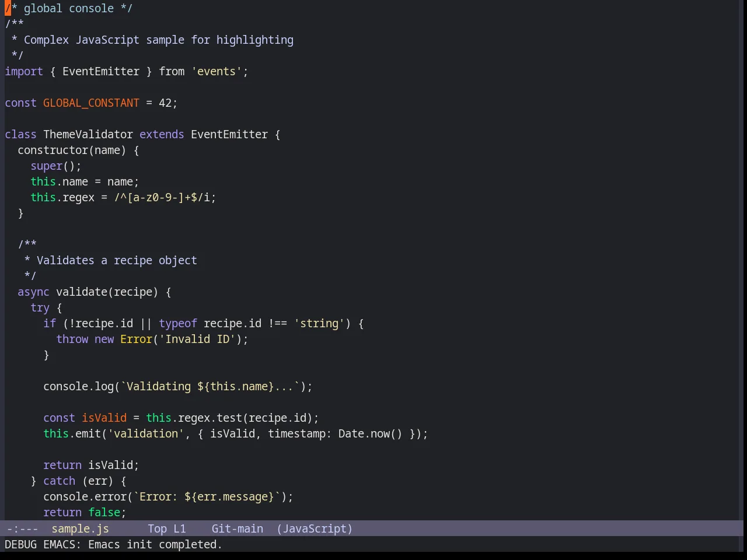The image size is (747, 560).
Task: Click EventEmitter in the import braces
Action: (x=101, y=71)
